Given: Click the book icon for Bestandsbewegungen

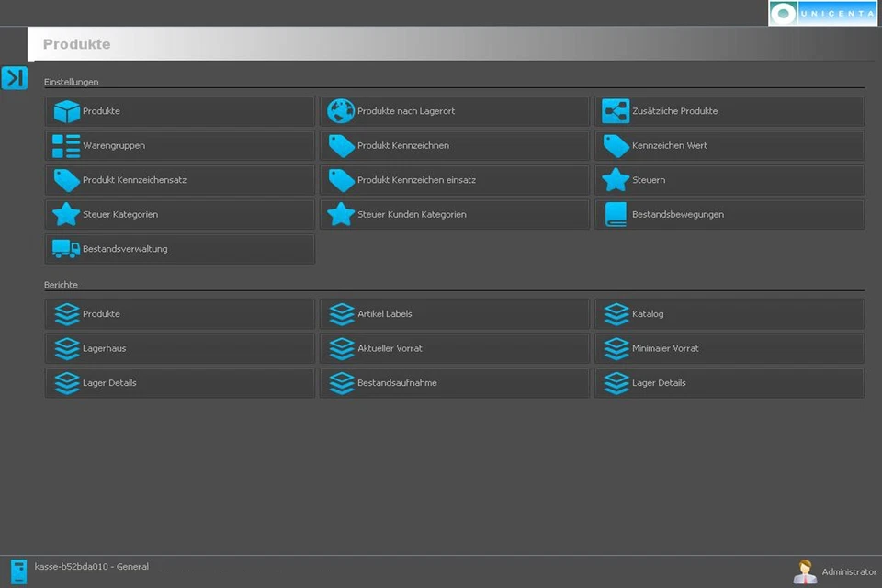Looking at the screenshot, I should (x=616, y=214).
